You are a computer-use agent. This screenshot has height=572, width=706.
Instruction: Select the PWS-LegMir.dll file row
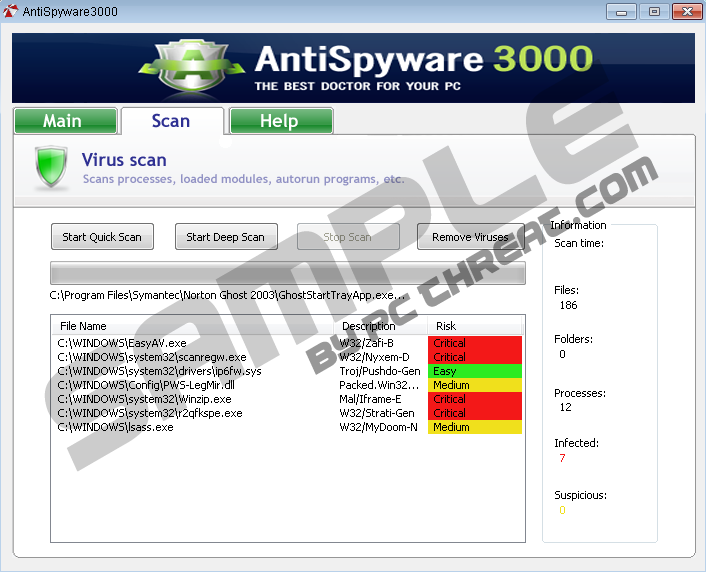click(287, 385)
